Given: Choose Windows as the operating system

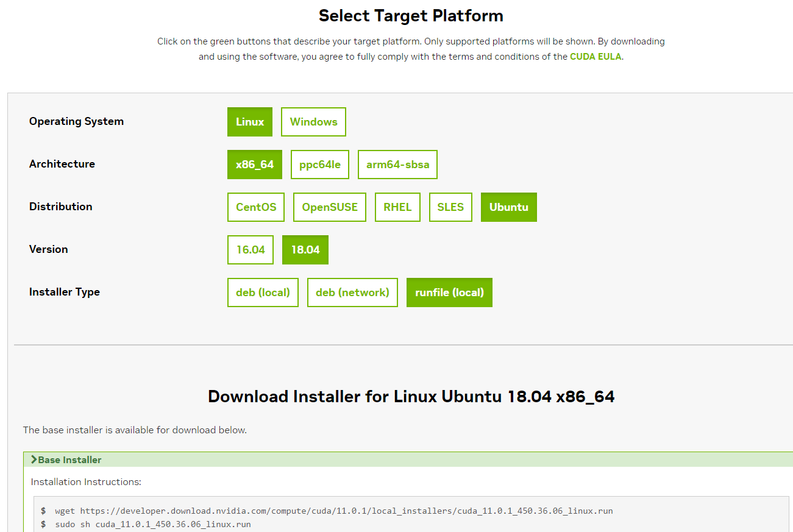Looking at the screenshot, I should 313,122.
